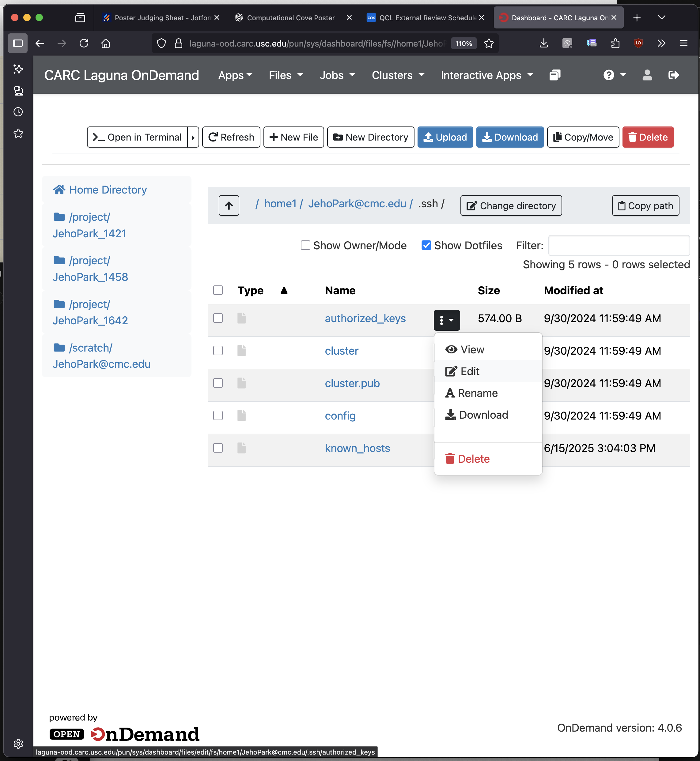Click the uBlock Origin extension icon
The height and width of the screenshot is (761, 700).
coord(639,43)
